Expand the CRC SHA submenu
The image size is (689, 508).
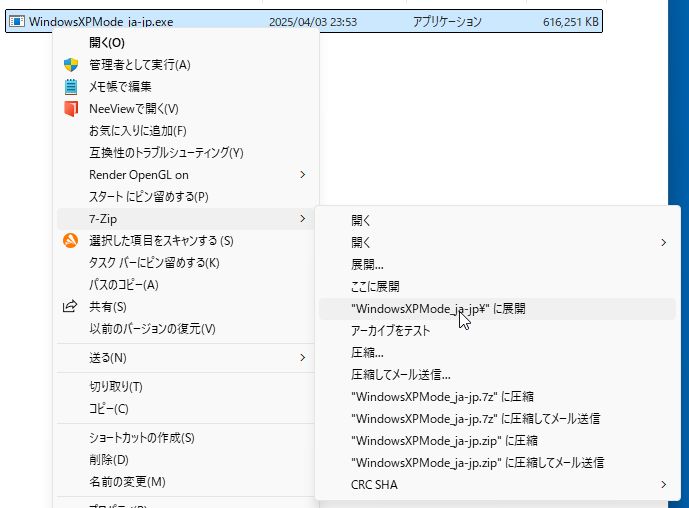coord(664,485)
